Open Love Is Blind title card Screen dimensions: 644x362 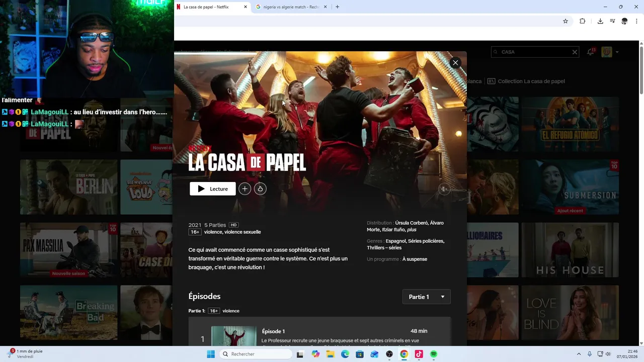coord(570,313)
